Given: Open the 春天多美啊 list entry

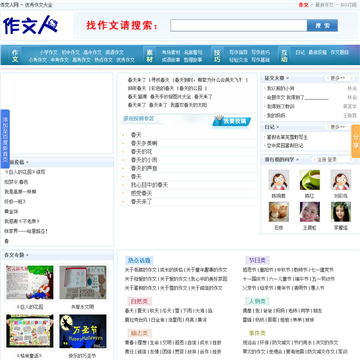Looking at the screenshot, I should coord(144,143).
